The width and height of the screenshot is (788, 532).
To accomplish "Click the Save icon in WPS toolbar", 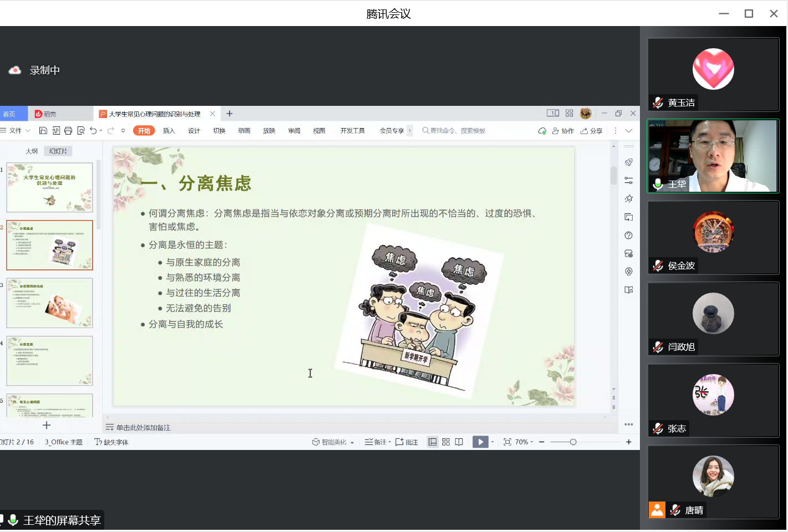I will coord(43,131).
